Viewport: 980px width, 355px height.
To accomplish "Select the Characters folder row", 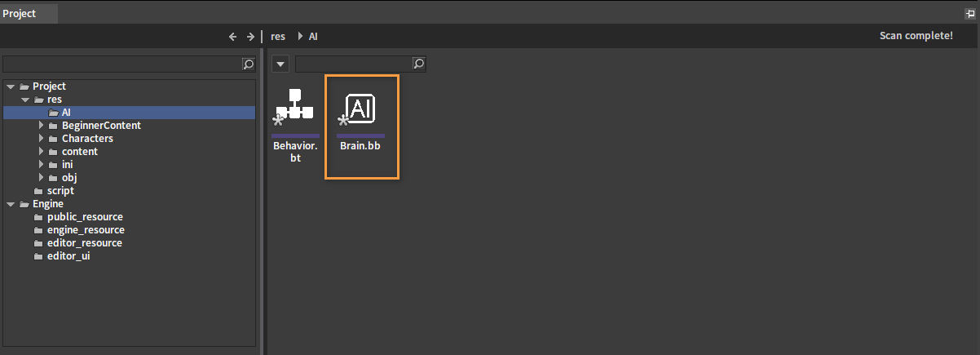I will pyautogui.click(x=130, y=139).
